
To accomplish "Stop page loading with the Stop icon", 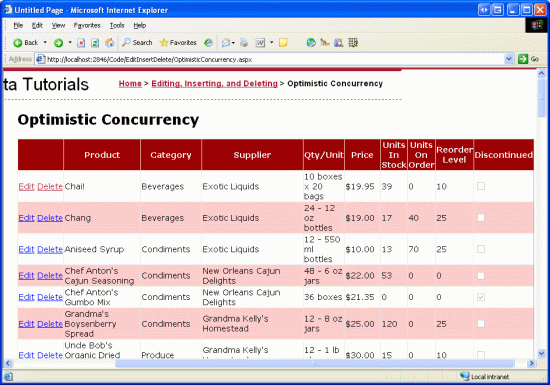I will click(81, 43).
